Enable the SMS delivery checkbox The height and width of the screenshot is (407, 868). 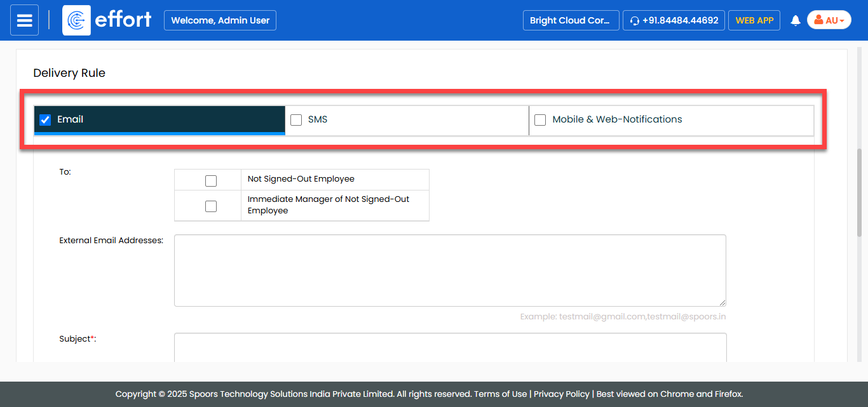pos(296,119)
